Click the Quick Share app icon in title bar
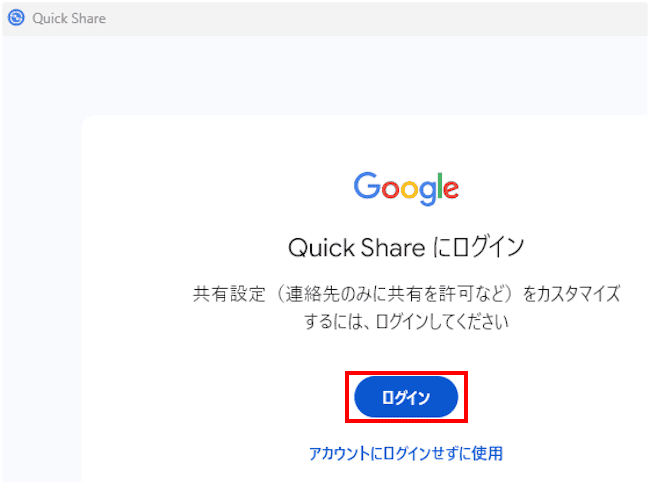Viewport: 650px width, 485px height. click(16, 18)
